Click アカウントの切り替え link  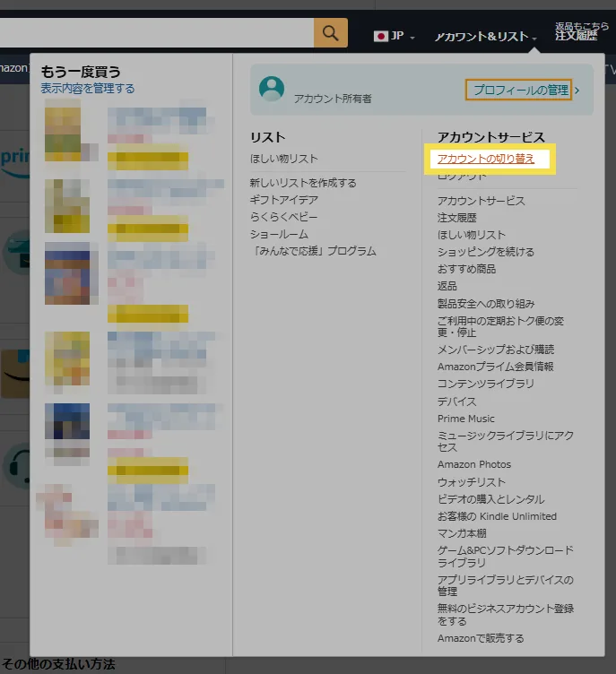486,159
